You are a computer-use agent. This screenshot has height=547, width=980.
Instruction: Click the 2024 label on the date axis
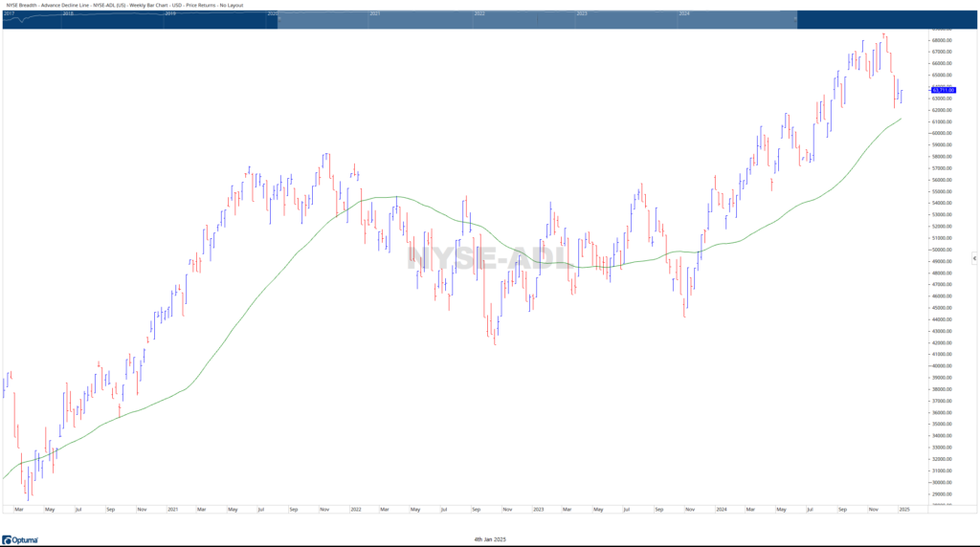(721, 510)
